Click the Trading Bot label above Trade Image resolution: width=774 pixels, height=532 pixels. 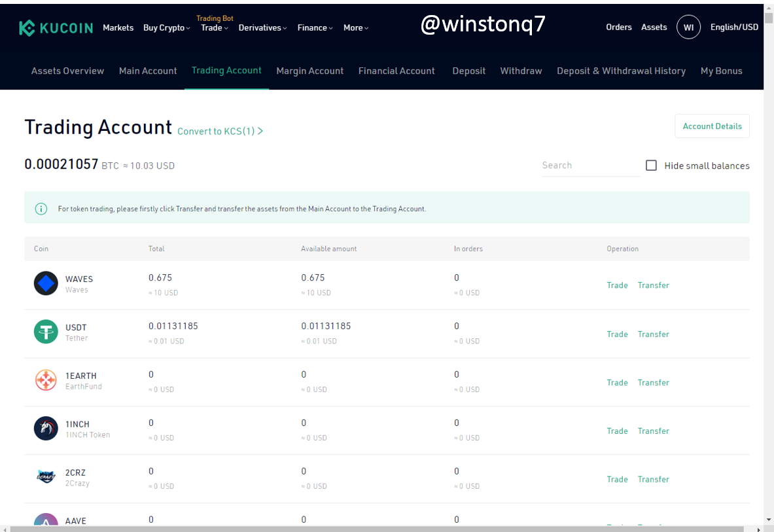pos(215,18)
